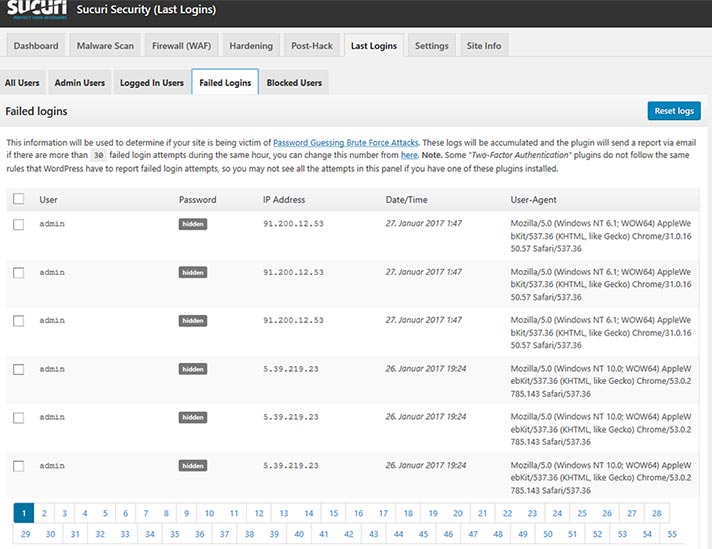Screen dimensions: 712x549
Task: Click '26. Januar 2017 19:24' in last row
Action: (425, 465)
